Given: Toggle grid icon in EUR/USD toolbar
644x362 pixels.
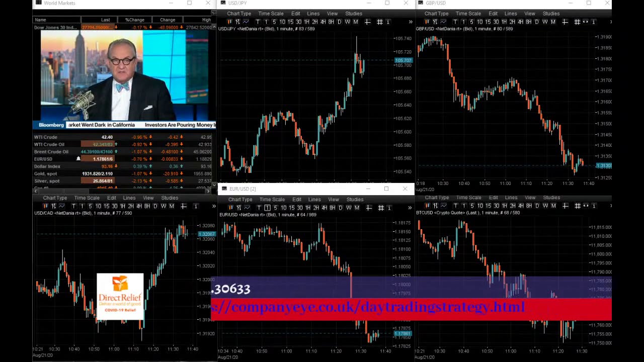Looking at the screenshot, I should 381,208.
